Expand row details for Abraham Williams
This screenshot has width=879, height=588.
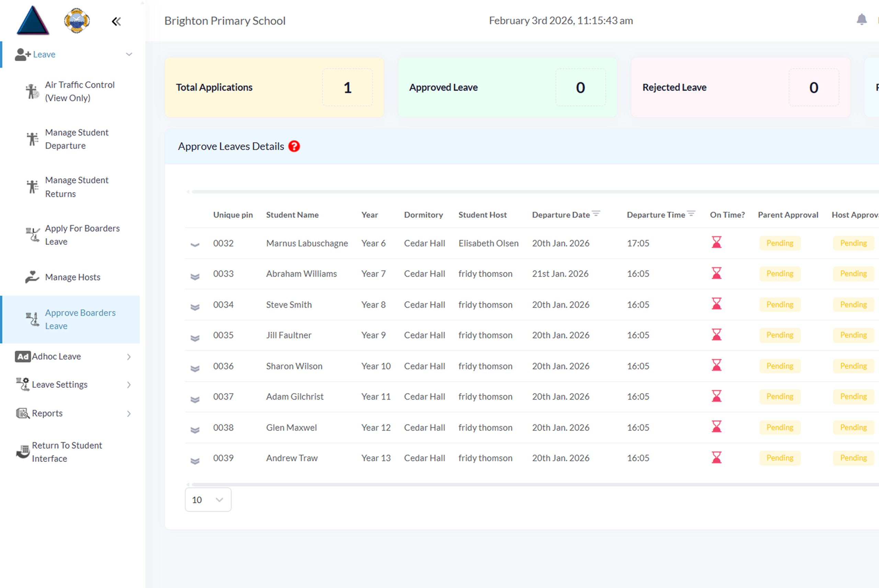(195, 276)
